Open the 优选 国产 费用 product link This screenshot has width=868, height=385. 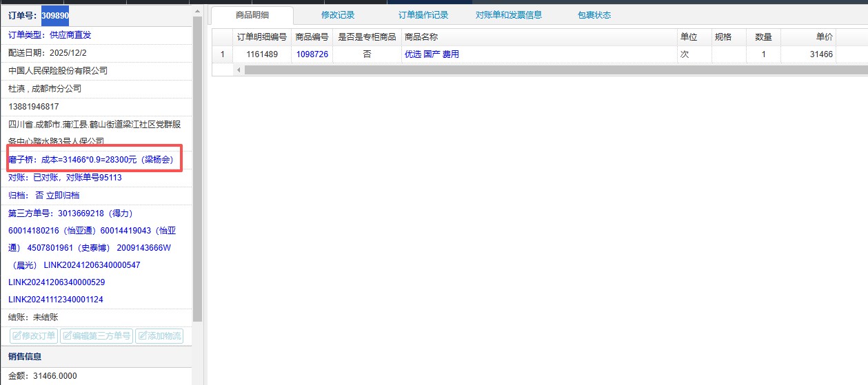432,54
